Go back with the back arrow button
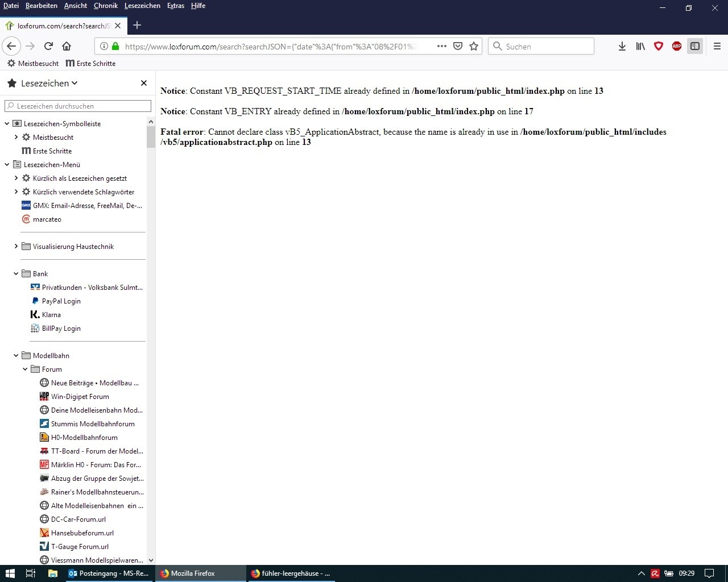728x582 pixels. click(11, 46)
